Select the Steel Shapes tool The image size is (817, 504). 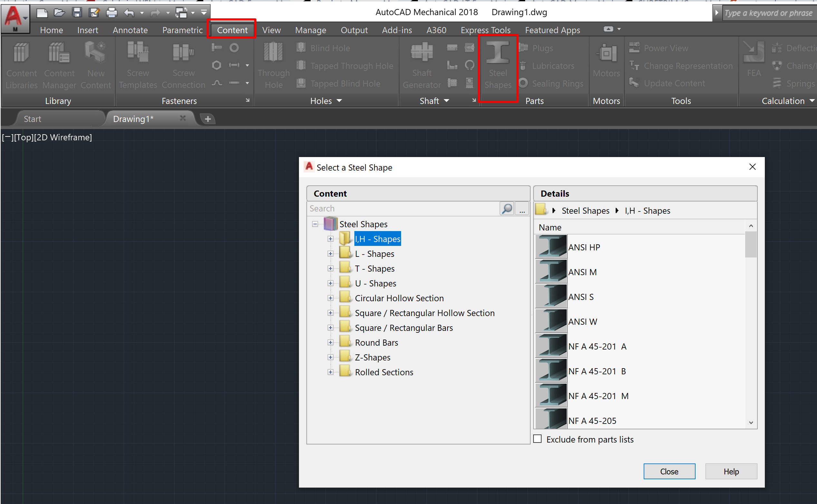(498, 65)
